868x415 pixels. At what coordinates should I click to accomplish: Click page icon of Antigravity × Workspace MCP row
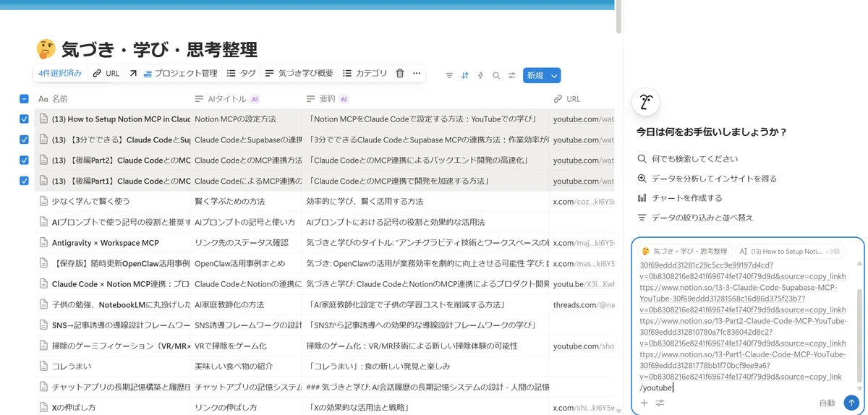(x=43, y=242)
